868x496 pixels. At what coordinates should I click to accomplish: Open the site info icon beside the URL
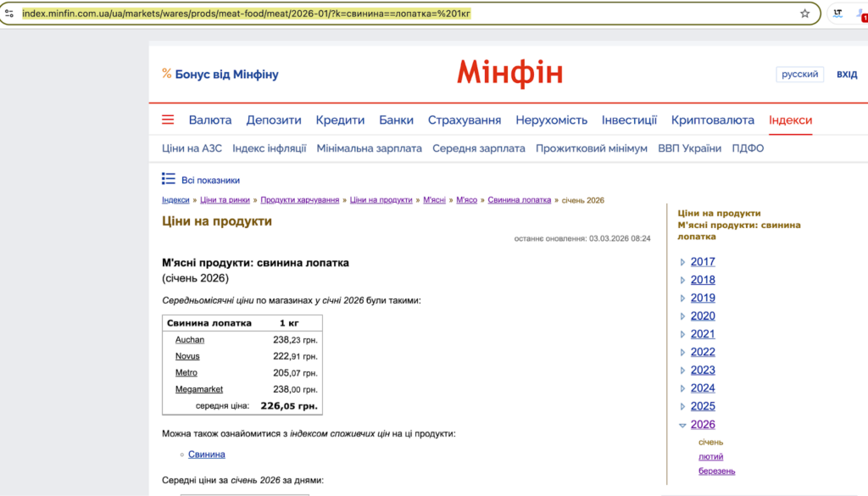point(9,14)
